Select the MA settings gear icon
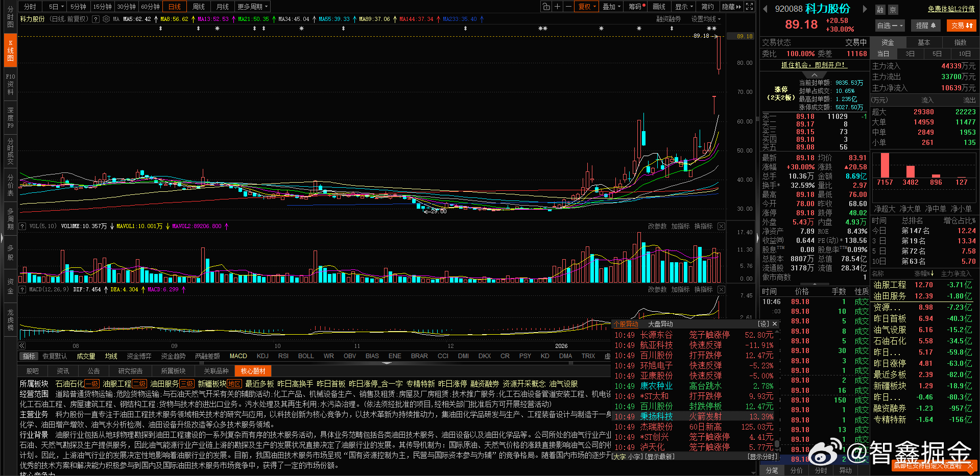Screen dimensions: 980x476 point(106,19)
